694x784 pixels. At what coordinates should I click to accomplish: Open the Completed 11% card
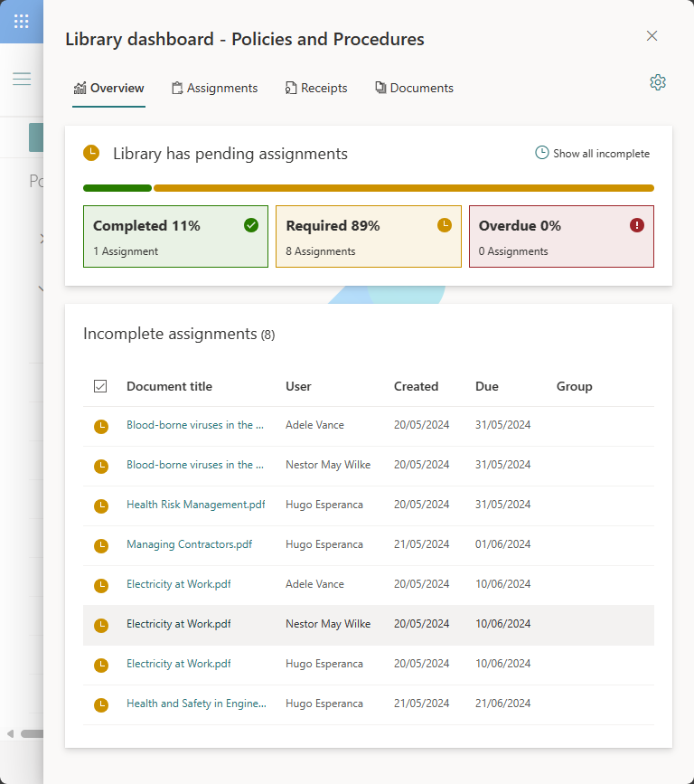pos(175,237)
